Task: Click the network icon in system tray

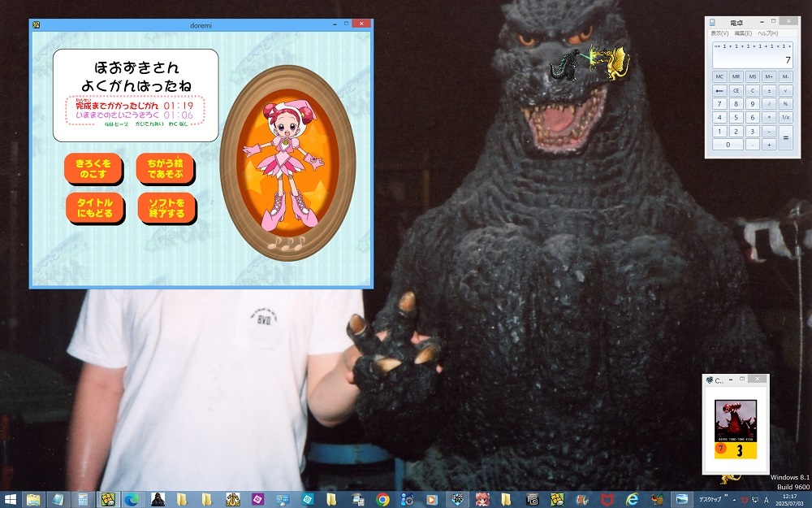Action: point(755,500)
